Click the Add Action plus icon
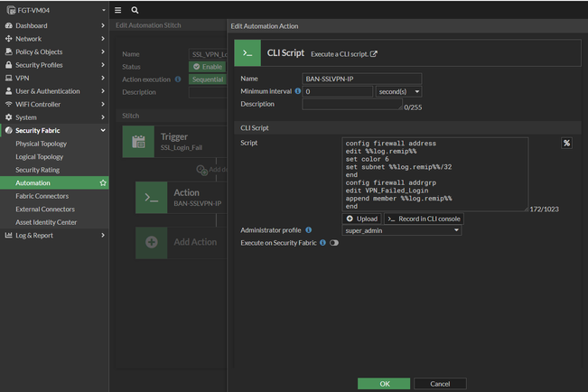 (x=152, y=242)
